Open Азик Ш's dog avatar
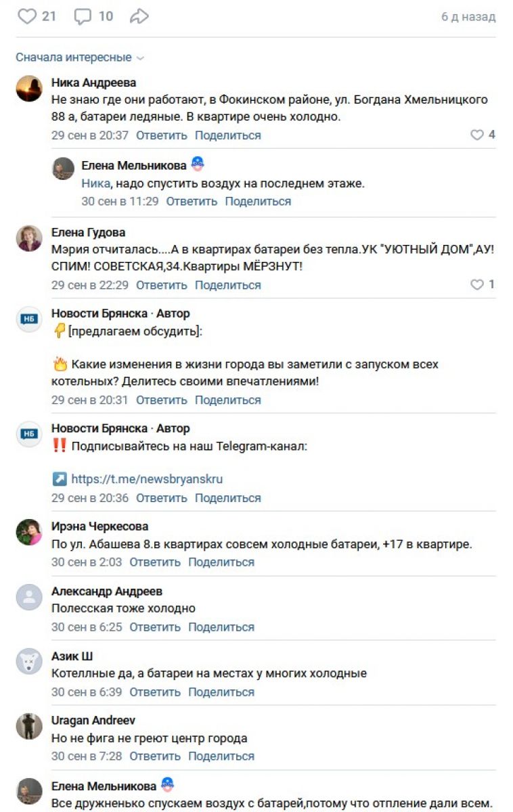This screenshot has width=513, height=812. point(29,662)
